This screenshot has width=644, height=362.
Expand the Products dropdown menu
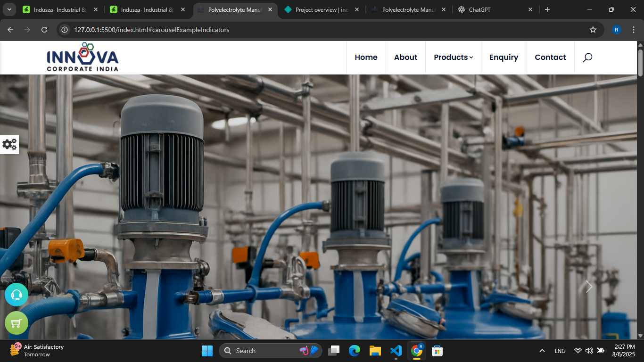click(453, 58)
